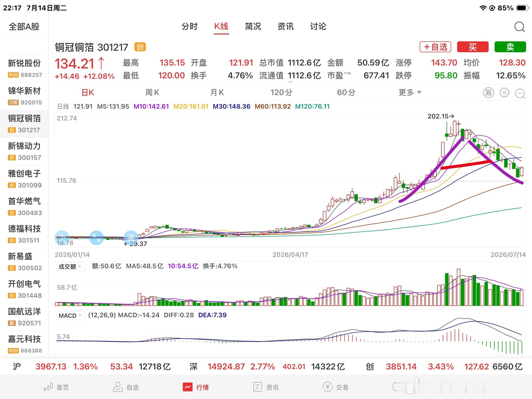Switch to 简况 tab
The width and height of the screenshot is (532, 399).
[x=253, y=26]
